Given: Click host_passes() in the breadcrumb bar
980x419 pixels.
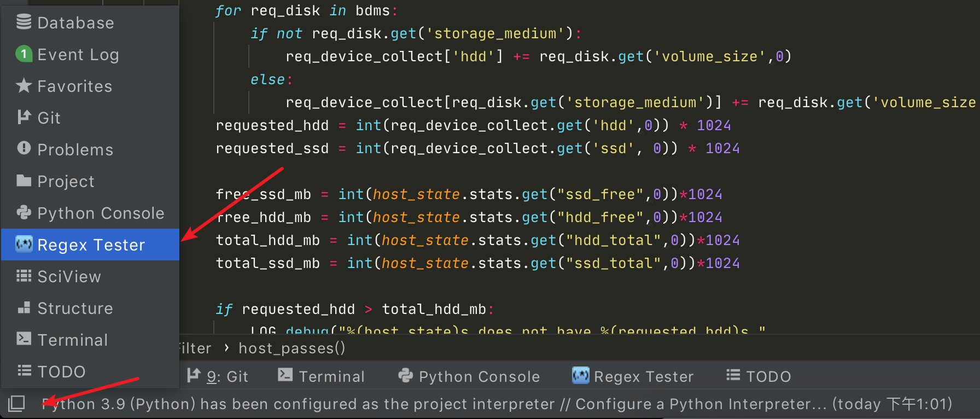Looking at the screenshot, I should [292, 348].
